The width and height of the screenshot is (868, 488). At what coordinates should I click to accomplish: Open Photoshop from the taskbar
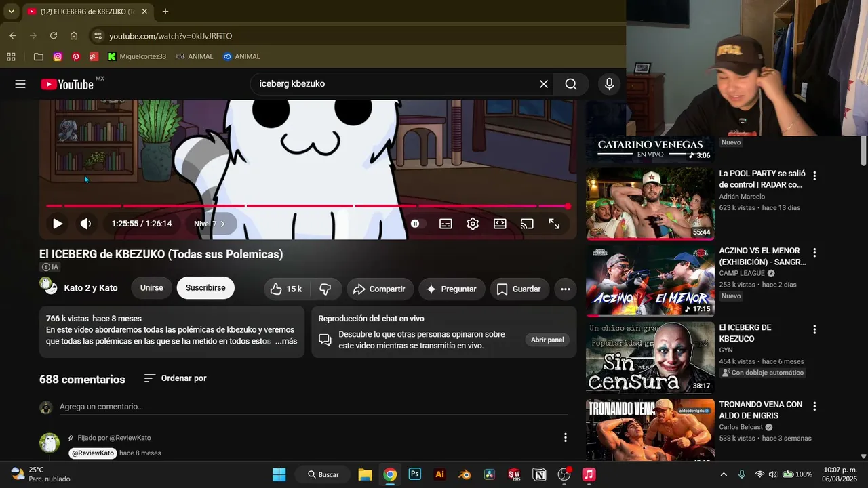pyautogui.click(x=415, y=474)
